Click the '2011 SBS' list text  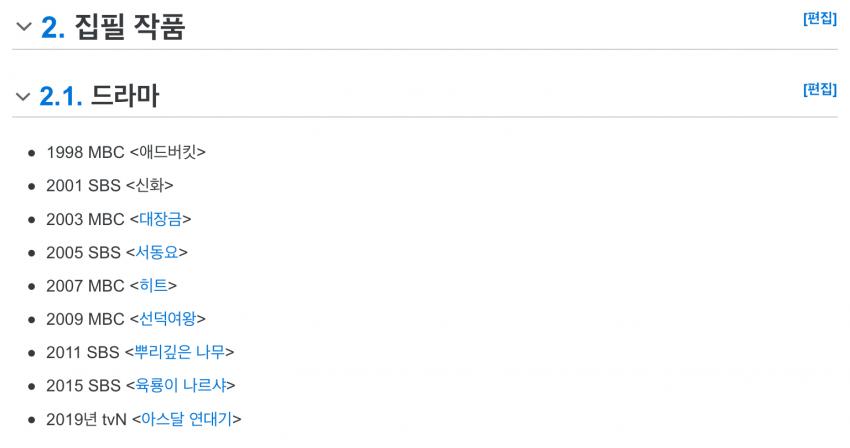[x=83, y=352]
